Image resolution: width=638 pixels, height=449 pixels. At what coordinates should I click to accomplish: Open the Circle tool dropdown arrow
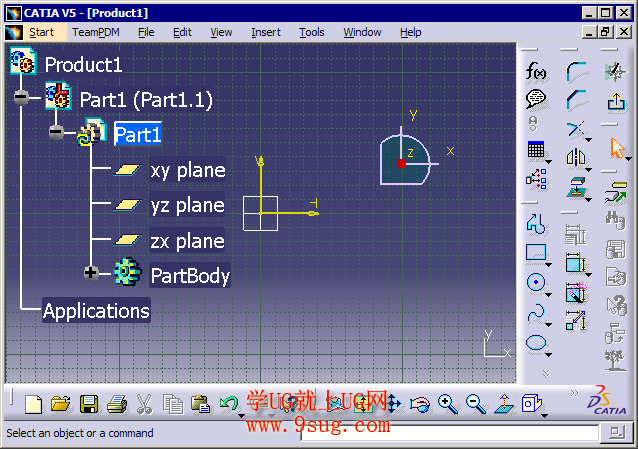pos(548,295)
